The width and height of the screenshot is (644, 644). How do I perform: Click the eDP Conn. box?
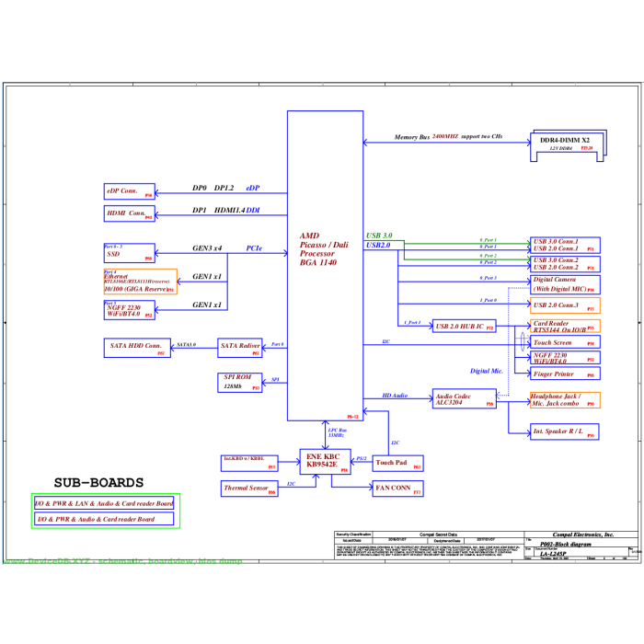pos(130,191)
